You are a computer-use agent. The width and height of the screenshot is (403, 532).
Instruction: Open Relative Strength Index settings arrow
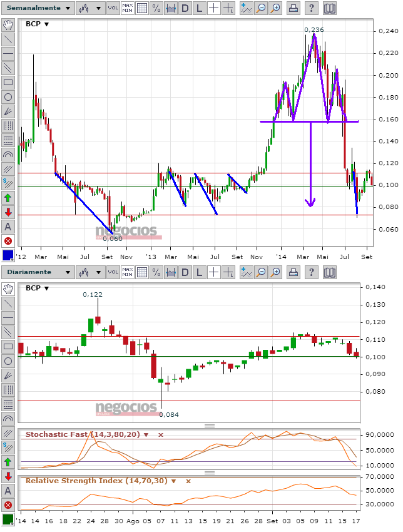(x=174, y=481)
